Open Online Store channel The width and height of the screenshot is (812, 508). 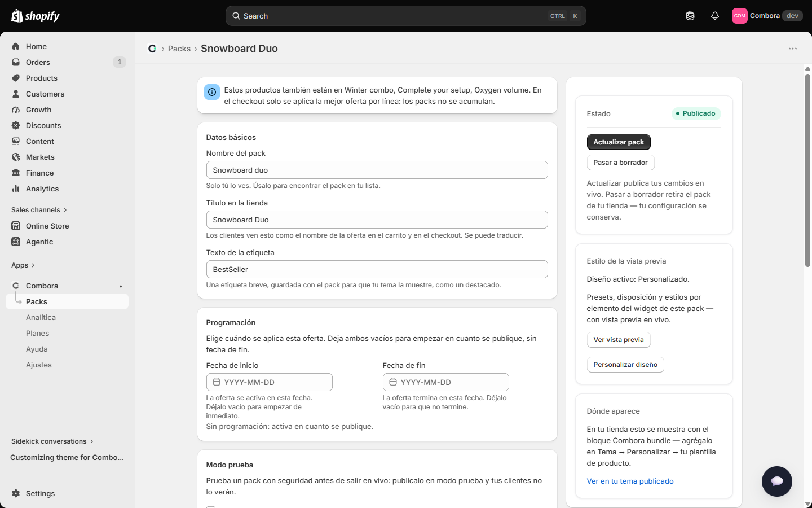pyautogui.click(x=68, y=226)
